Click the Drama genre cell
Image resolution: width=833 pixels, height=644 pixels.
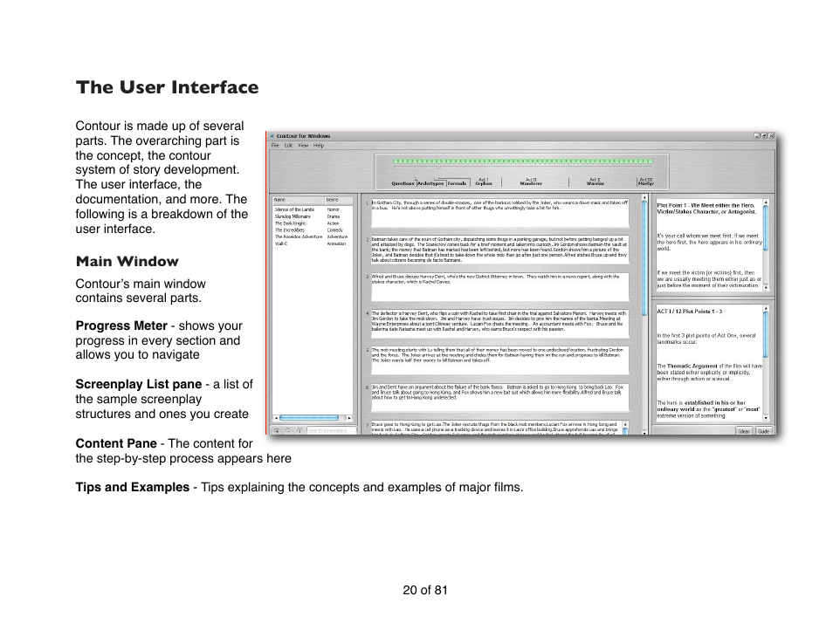(333, 216)
